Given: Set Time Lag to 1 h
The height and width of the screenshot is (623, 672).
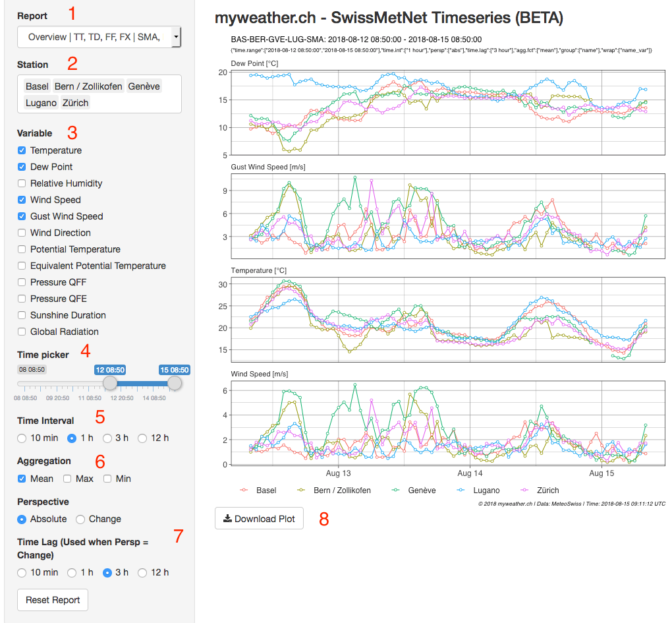Looking at the screenshot, I should 71,572.
